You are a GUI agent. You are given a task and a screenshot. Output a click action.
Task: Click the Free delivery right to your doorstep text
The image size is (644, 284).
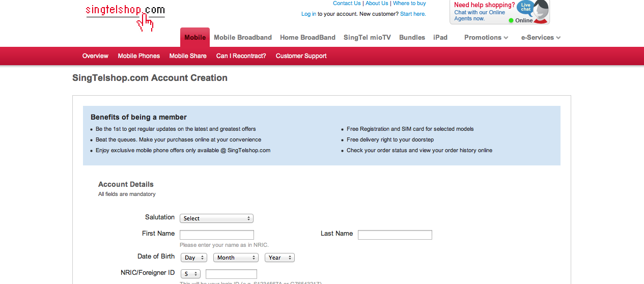coord(390,139)
